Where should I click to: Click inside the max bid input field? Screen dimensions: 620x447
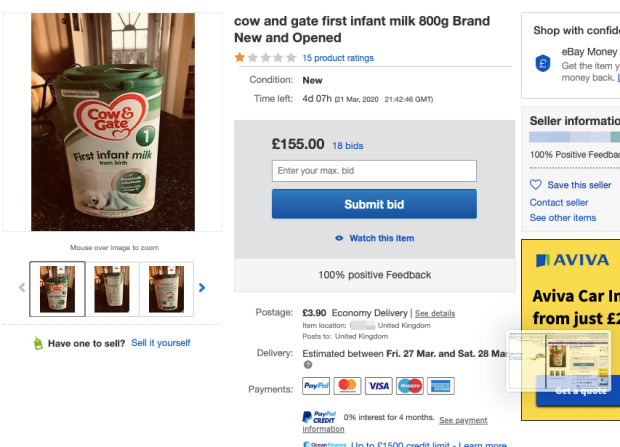tap(374, 171)
